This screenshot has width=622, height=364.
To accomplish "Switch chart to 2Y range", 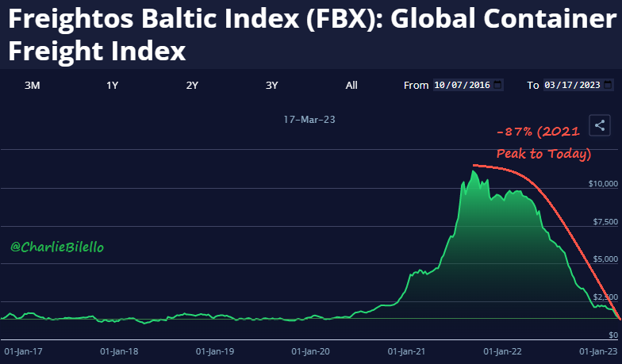I will tap(192, 86).
